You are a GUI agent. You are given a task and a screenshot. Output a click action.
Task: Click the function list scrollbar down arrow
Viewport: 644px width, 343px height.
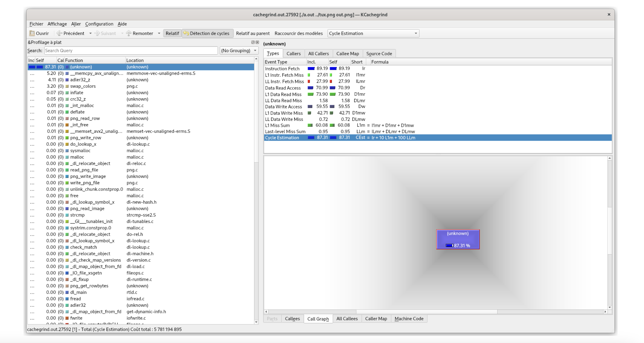pyautogui.click(x=256, y=322)
